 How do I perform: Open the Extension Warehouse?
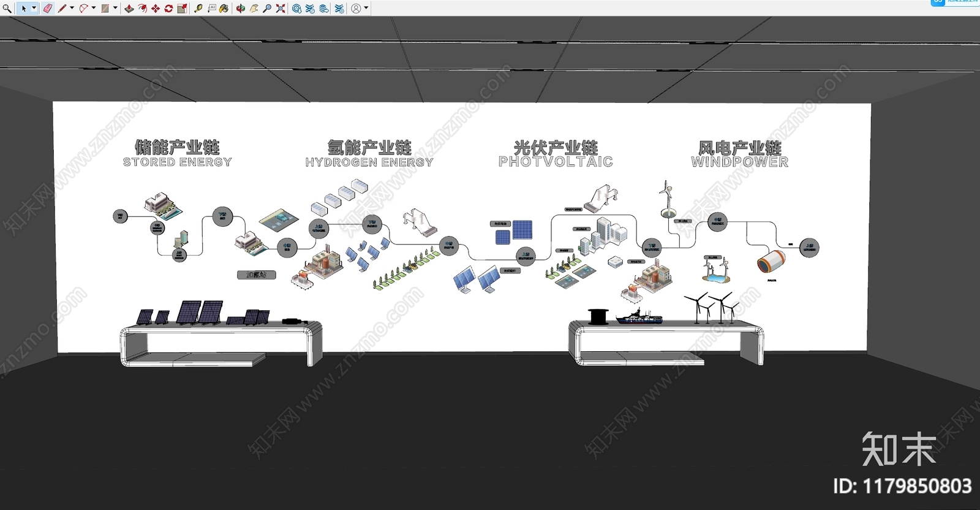311,9
